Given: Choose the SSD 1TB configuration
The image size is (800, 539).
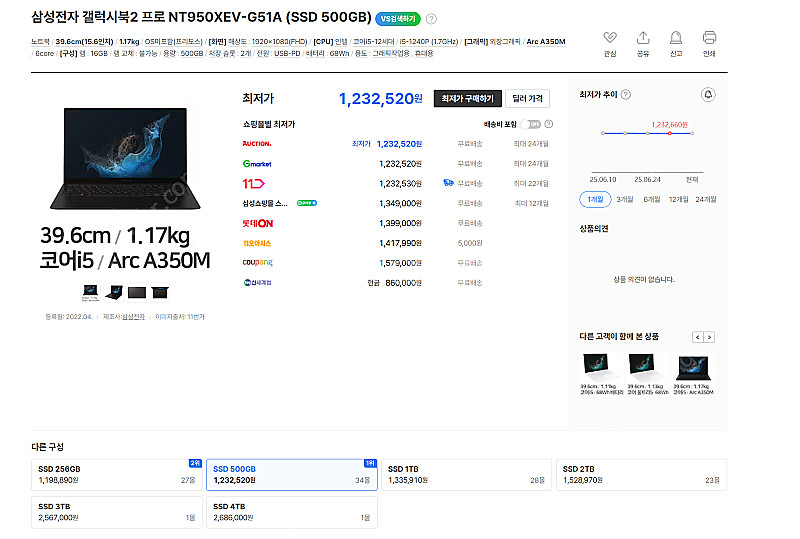Looking at the screenshot, I should point(466,475).
